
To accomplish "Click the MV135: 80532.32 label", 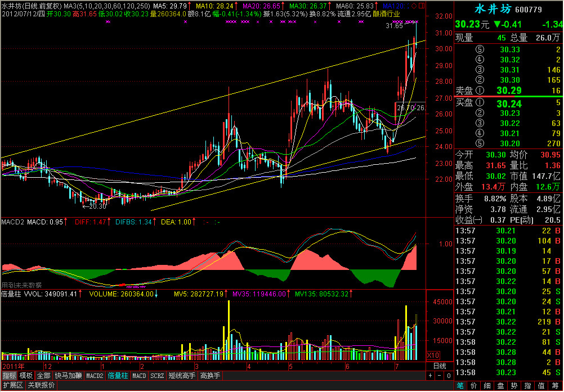I will (321, 294).
